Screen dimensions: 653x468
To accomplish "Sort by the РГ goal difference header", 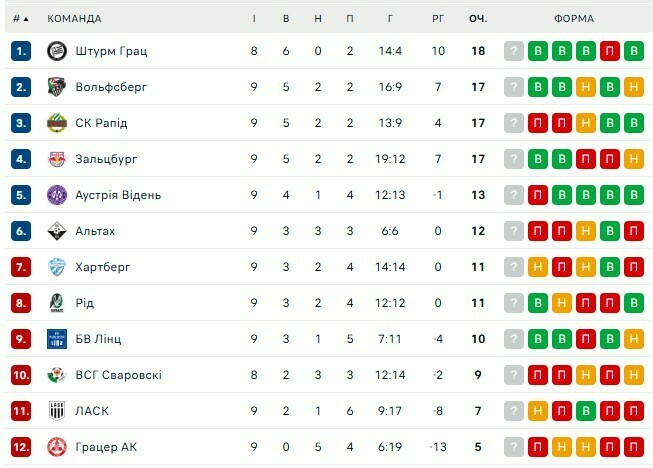I will 438,19.
